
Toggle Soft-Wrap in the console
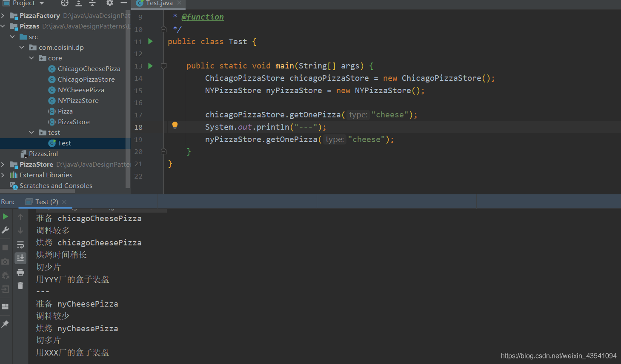tap(20, 245)
